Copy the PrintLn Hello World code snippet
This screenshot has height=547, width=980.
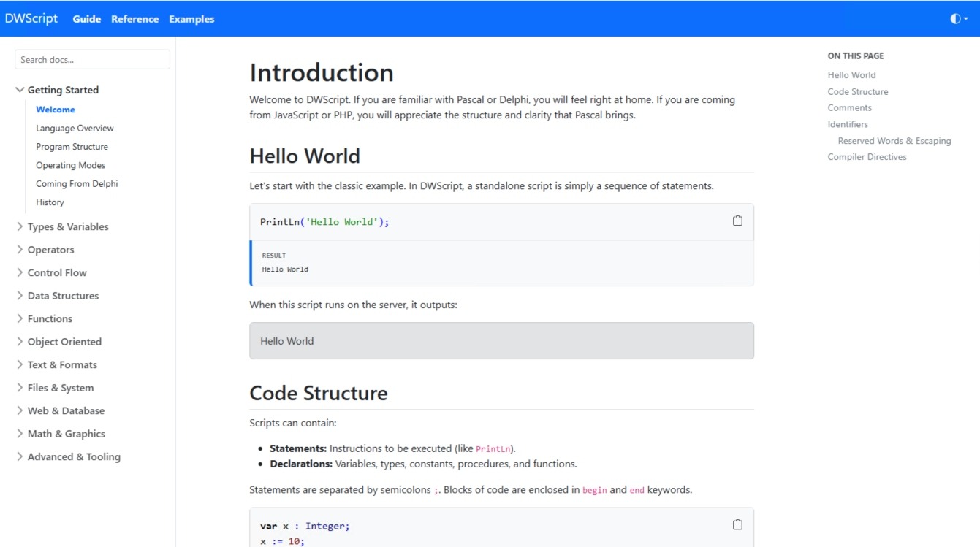(737, 221)
